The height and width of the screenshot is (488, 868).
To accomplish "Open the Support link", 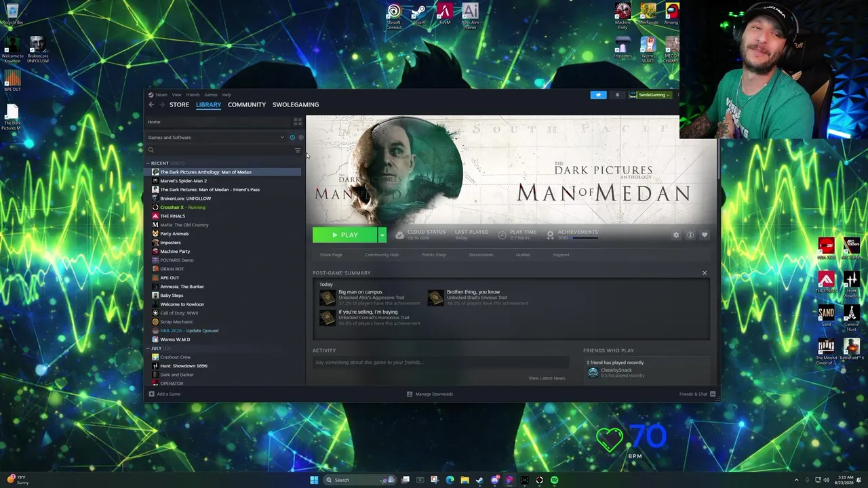I will pyautogui.click(x=561, y=255).
